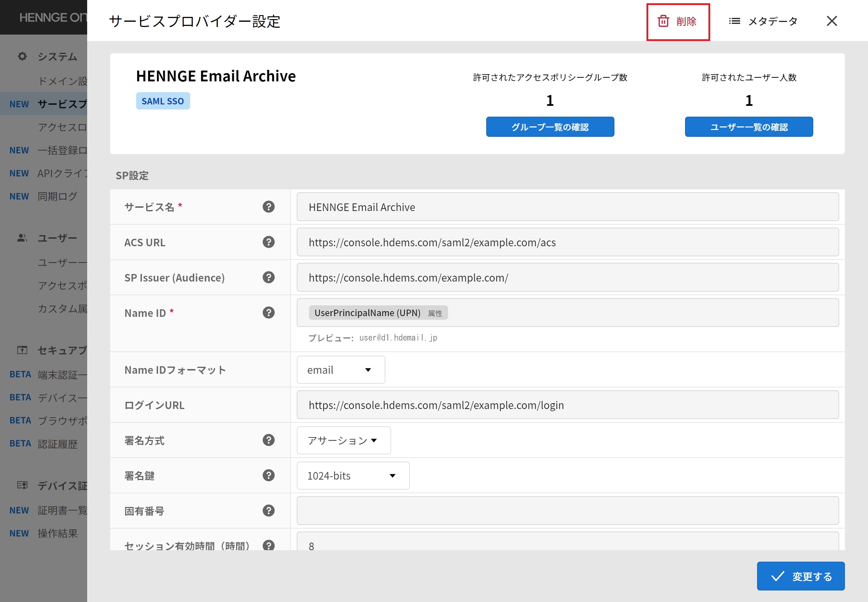This screenshot has width=868, height=602.
Task: Click the SAML SSO badge
Action: (163, 101)
